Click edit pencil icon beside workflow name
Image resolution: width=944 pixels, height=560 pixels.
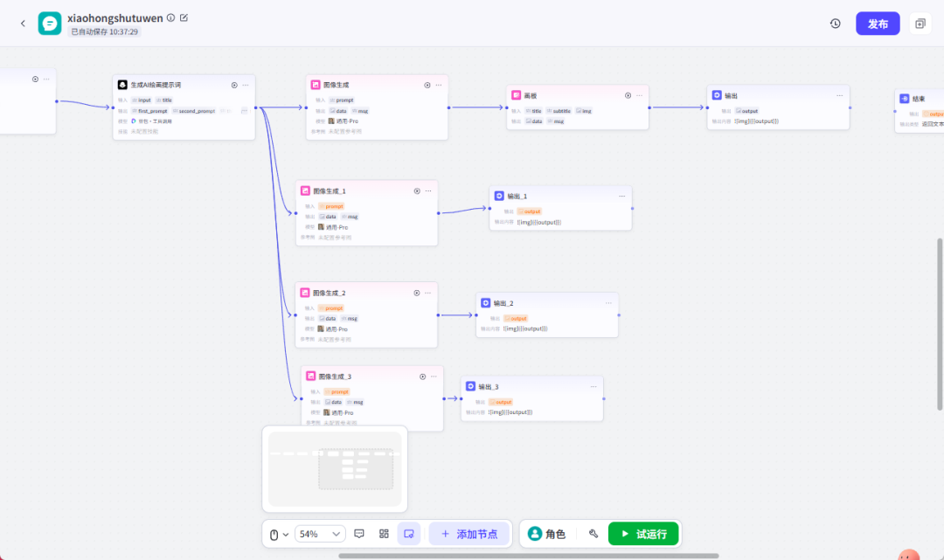point(184,18)
